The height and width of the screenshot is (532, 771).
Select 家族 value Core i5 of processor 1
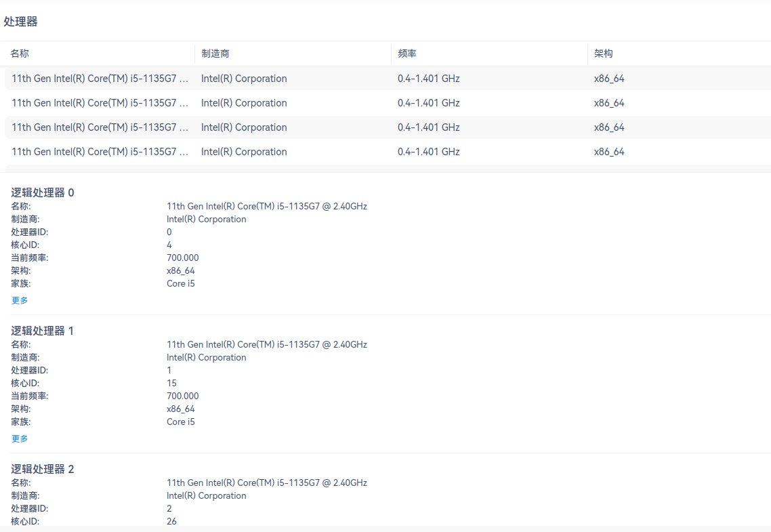[x=181, y=422]
